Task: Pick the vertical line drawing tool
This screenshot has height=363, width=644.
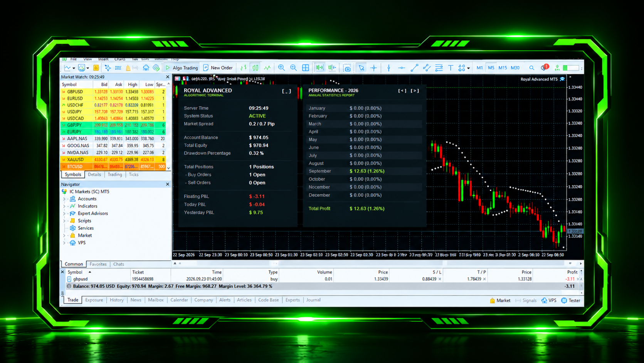Action: point(388,68)
